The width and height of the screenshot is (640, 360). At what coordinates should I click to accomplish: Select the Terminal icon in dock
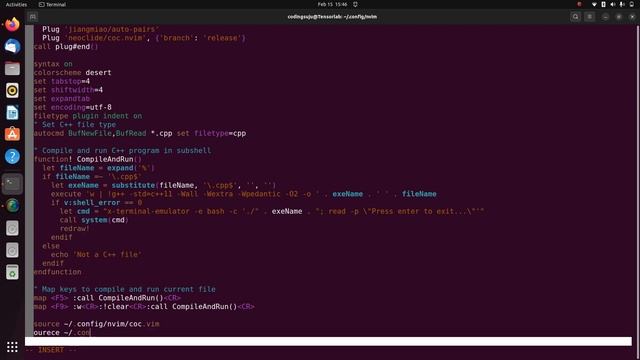click(x=12, y=184)
